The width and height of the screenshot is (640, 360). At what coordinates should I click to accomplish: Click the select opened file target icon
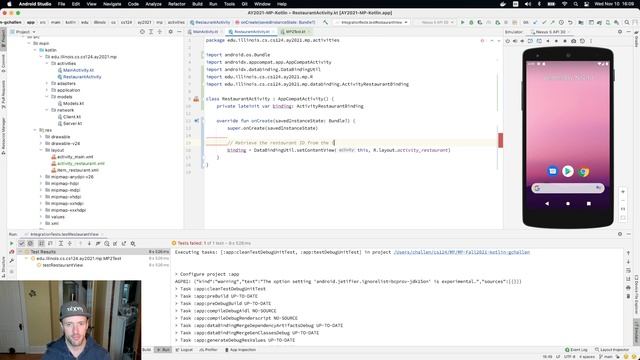click(142, 31)
